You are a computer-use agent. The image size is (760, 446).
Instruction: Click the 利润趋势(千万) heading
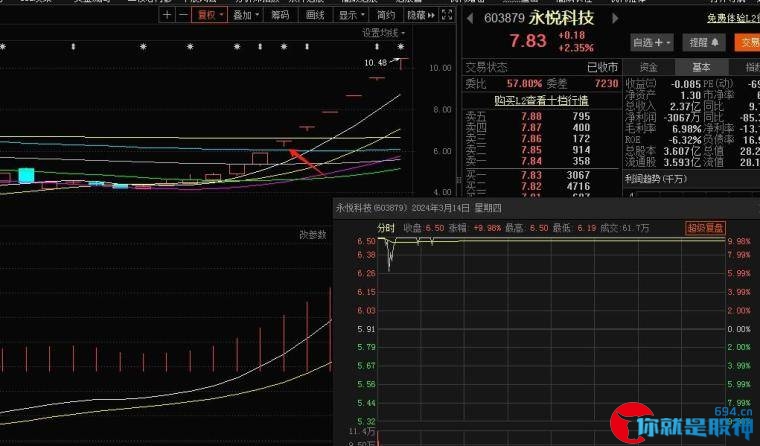click(x=655, y=179)
